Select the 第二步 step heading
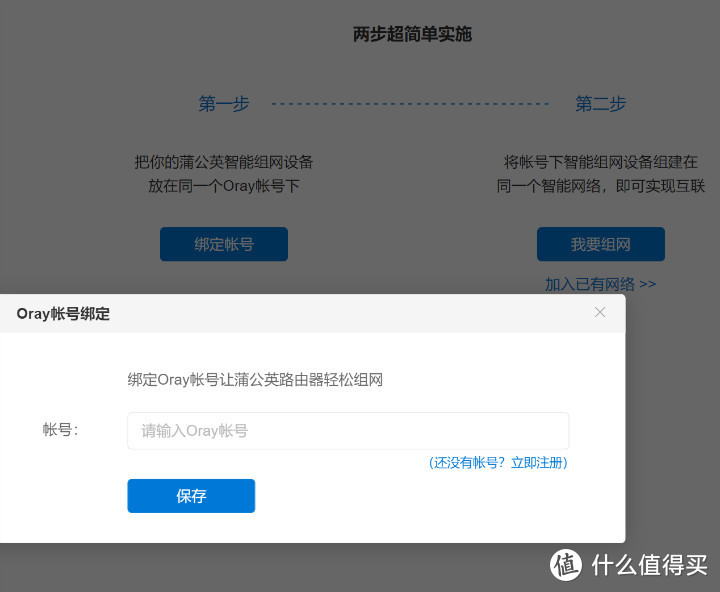Viewport: 720px width, 592px height. click(601, 104)
